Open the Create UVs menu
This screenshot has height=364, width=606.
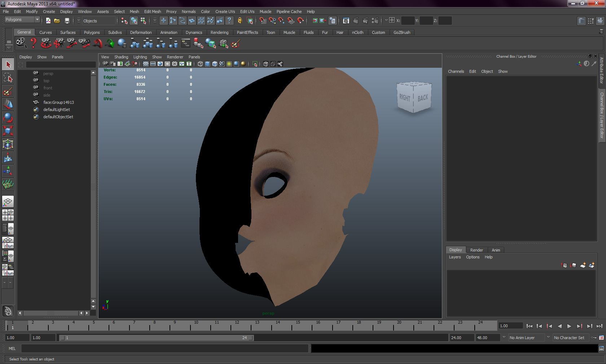(x=225, y=12)
